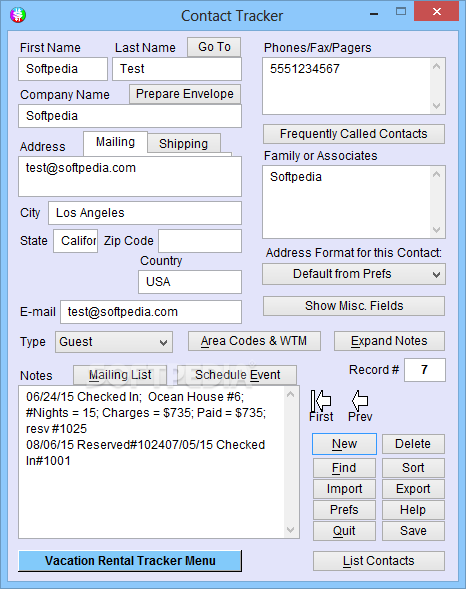Switch to the Shipping address tab
Screen dimensions: 466x589
coord(184,143)
